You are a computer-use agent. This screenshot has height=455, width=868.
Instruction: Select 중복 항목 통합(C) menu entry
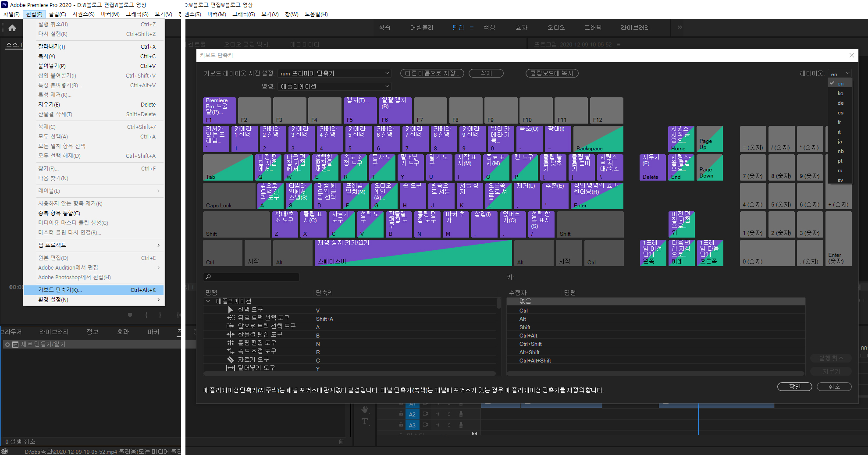(x=94, y=213)
